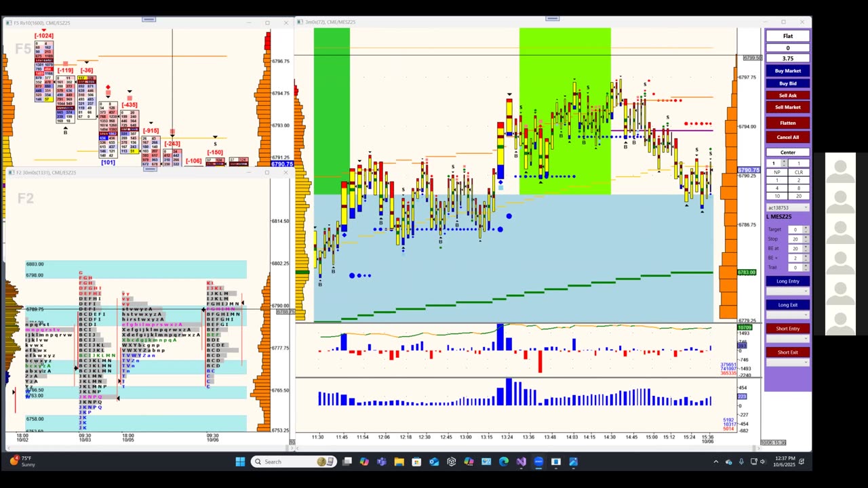
Task: Select NP on the quantity keypad
Action: (x=777, y=172)
